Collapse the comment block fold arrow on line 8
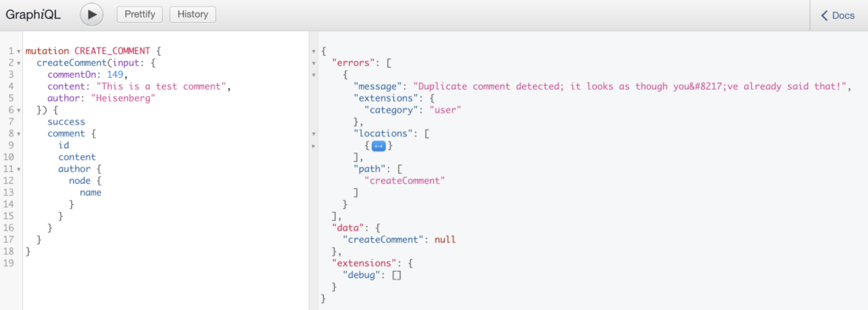The width and height of the screenshot is (868, 310). click(x=19, y=134)
